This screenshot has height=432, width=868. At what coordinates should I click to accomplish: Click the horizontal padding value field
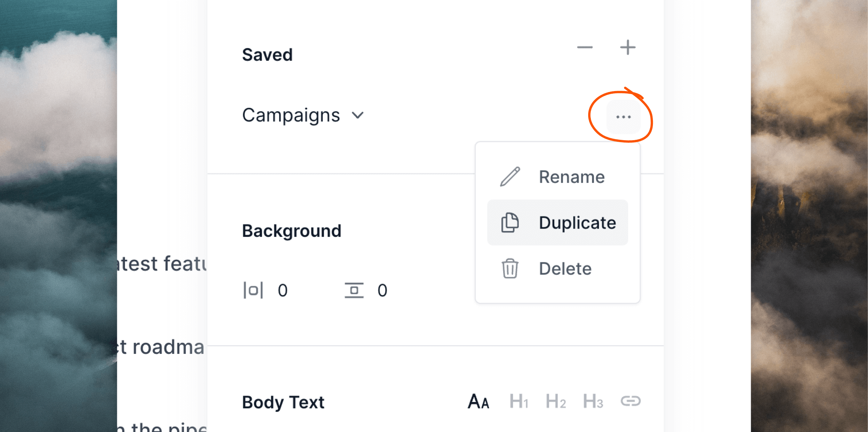coord(282,290)
